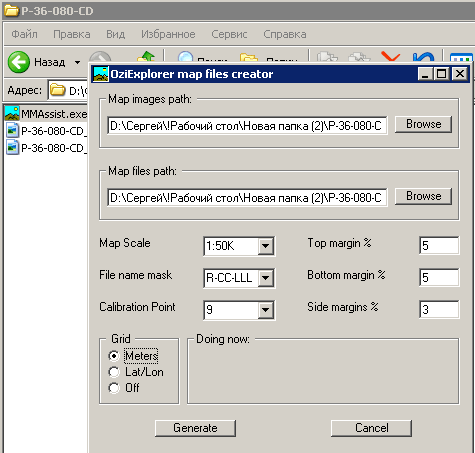The image size is (475, 453).
Task: Select the Lat/Lon grid radio button
Action: [x=114, y=372]
